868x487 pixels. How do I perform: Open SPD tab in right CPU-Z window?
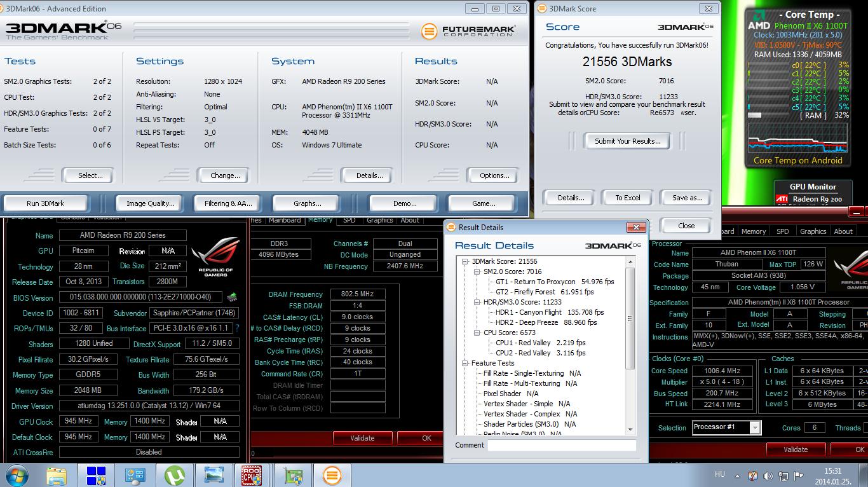tap(782, 231)
